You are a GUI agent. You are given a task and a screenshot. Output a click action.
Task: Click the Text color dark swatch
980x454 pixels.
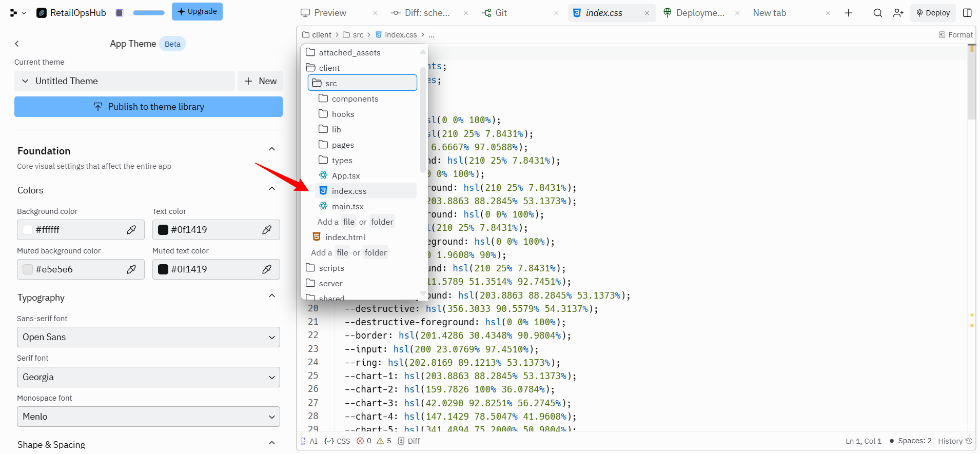[163, 230]
